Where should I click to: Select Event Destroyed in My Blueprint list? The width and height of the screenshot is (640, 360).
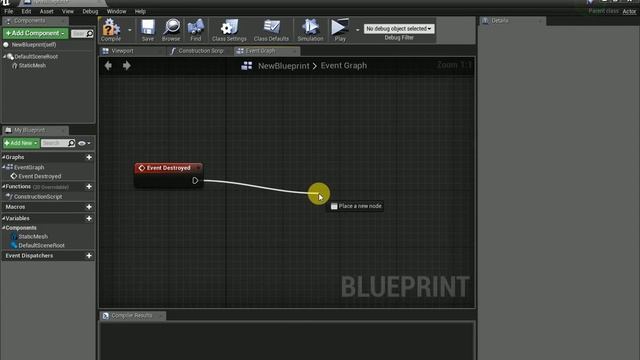[x=40, y=176]
